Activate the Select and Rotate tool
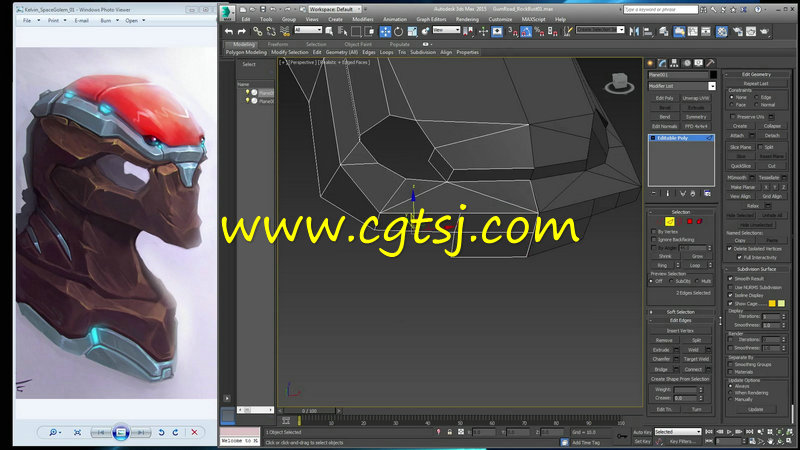Screen dimensions: 800x450 (x=398, y=32)
